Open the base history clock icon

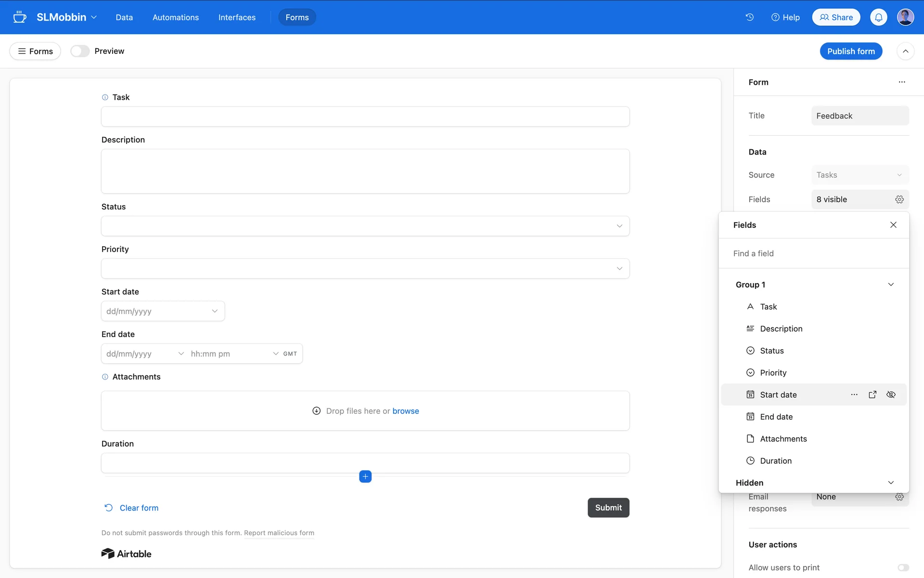tap(749, 17)
